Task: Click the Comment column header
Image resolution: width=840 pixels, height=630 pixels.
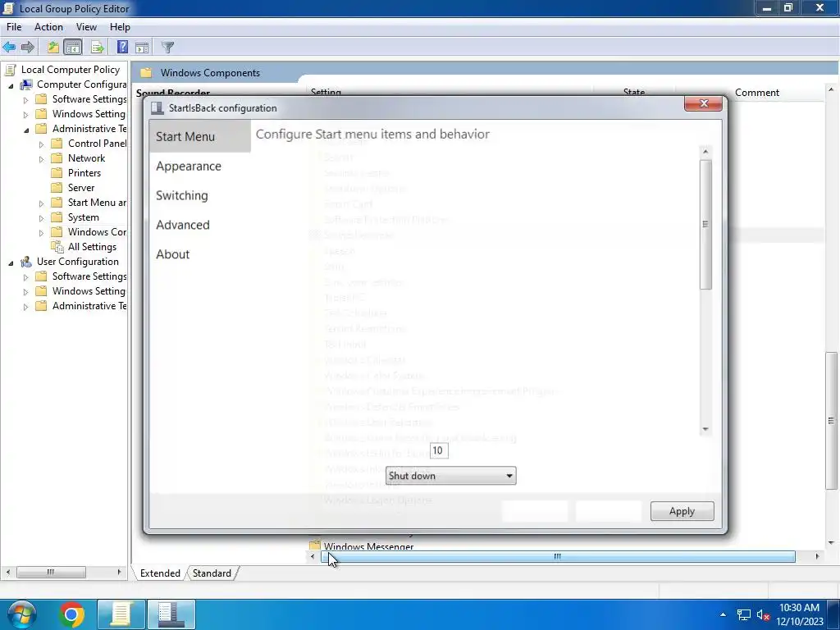Action: (756, 93)
